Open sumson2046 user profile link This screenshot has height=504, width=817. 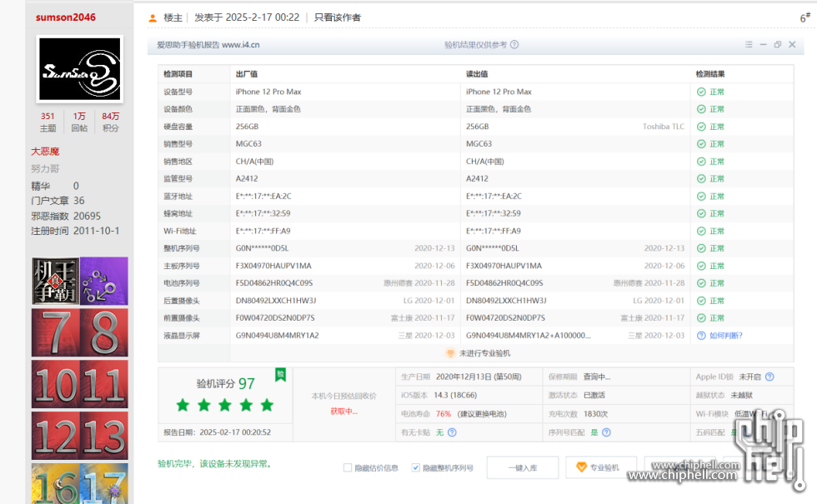tap(66, 17)
